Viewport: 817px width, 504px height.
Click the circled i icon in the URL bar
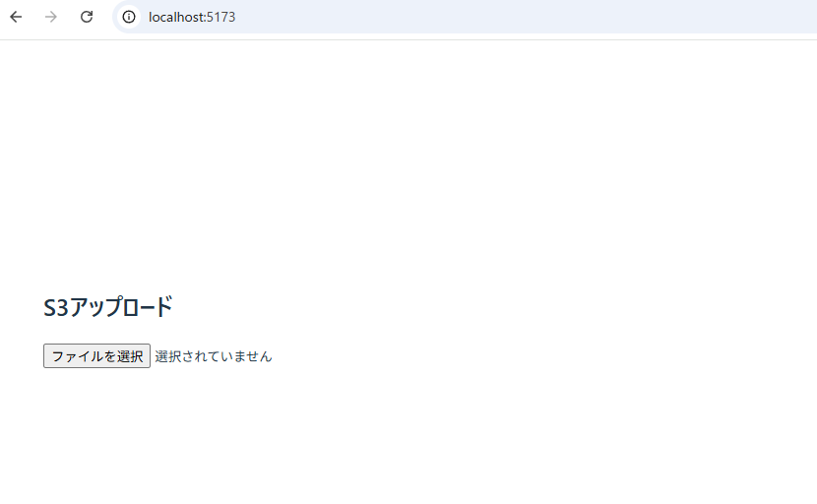pyautogui.click(x=129, y=17)
